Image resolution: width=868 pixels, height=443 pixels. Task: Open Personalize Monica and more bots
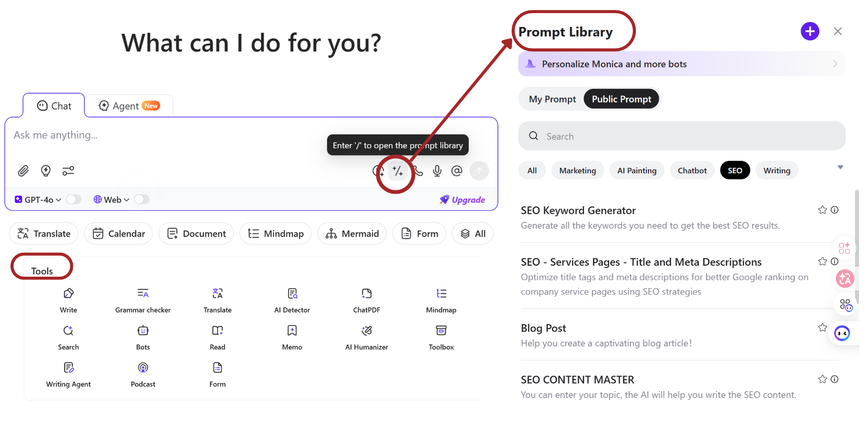682,64
